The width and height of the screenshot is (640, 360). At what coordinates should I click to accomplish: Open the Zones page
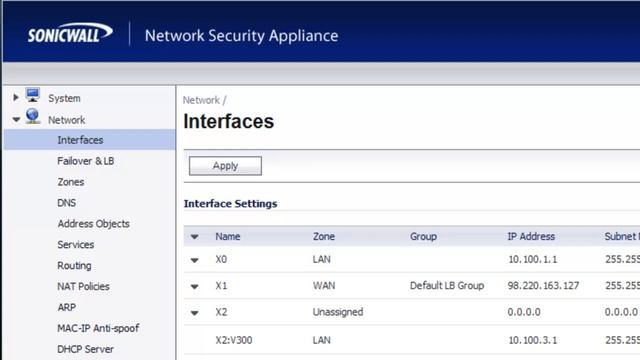(x=71, y=182)
